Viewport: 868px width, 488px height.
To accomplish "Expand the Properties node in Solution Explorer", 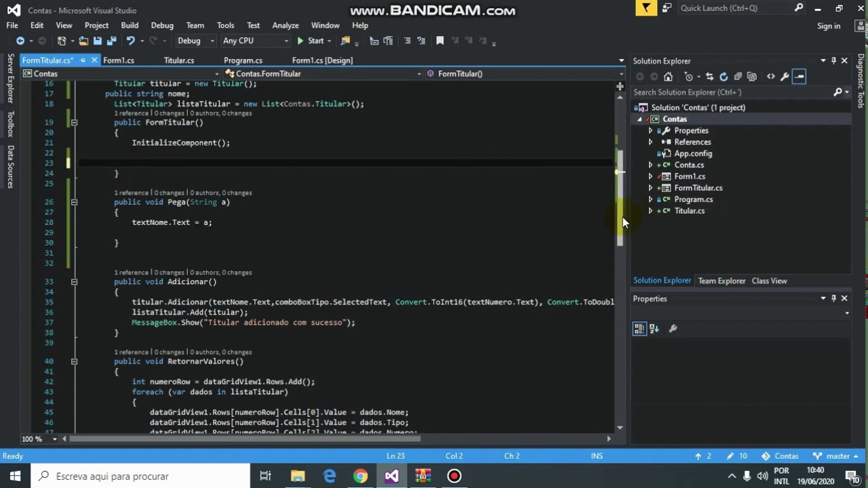I will (x=650, y=131).
